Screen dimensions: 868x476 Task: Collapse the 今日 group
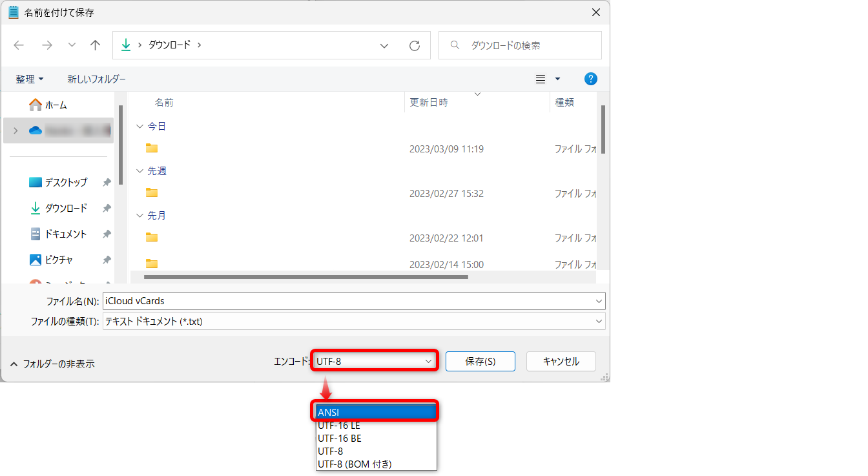click(139, 127)
